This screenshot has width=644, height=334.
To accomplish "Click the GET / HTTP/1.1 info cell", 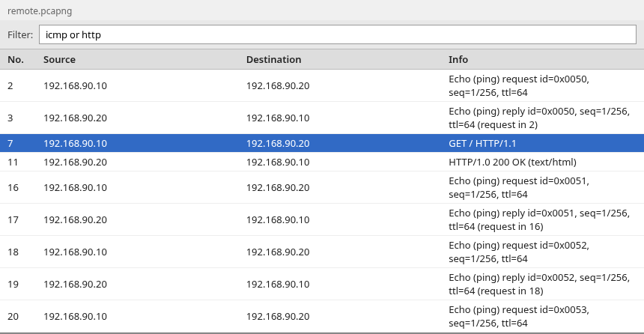I will click(482, 143).
